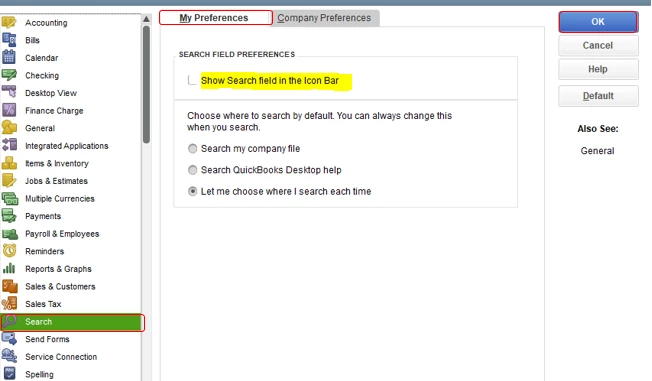The height and width of the screenshot is (381, 652).
Task: Select Reminders label in list
Action: 44,251
